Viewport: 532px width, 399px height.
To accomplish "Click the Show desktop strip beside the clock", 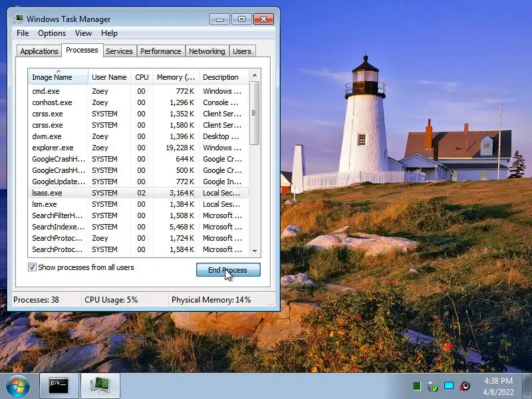I will pos(527,386).
